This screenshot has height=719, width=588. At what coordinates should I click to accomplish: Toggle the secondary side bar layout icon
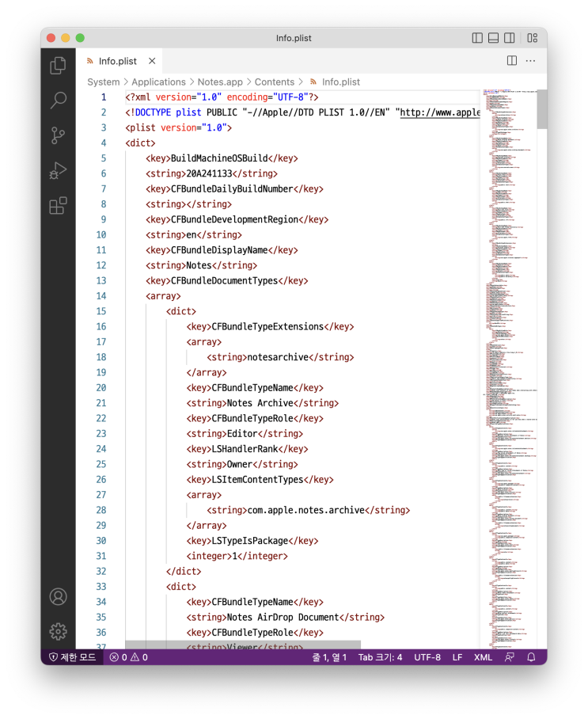coord(509,38)
